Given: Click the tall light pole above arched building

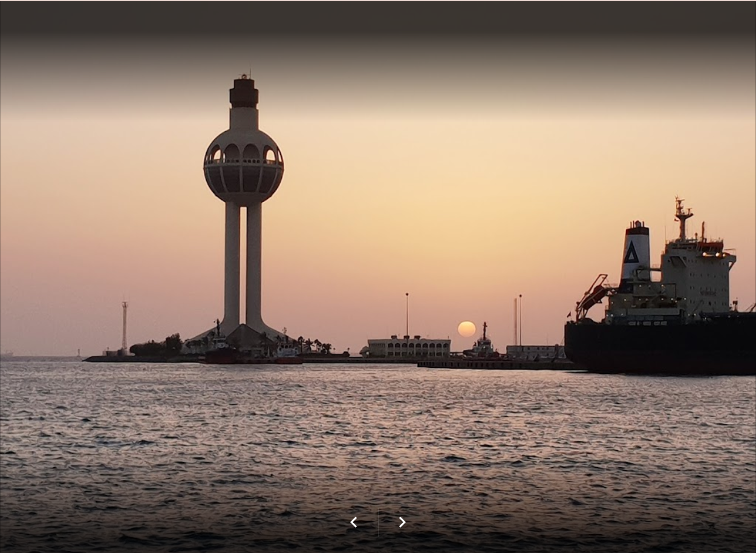Looking at the screenshot, I should click(x=406, y=315).
